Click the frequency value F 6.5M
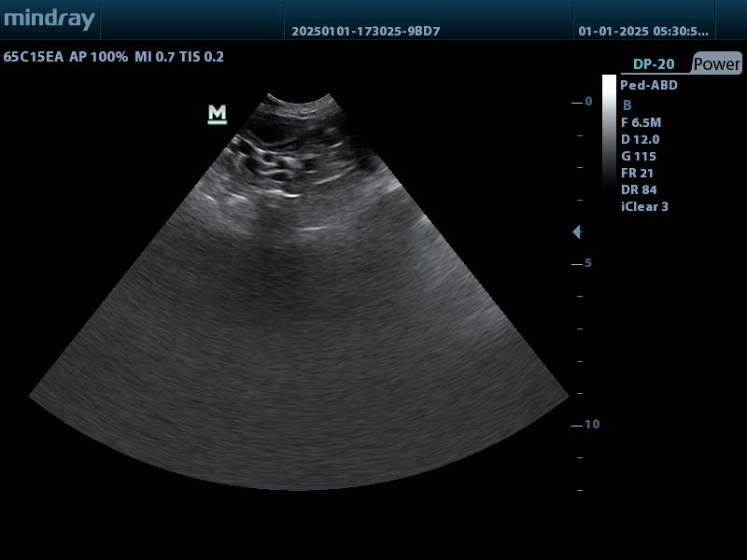The width and height of the screenshot is (747, 560). pyautogui.click(x=641, y=122)
